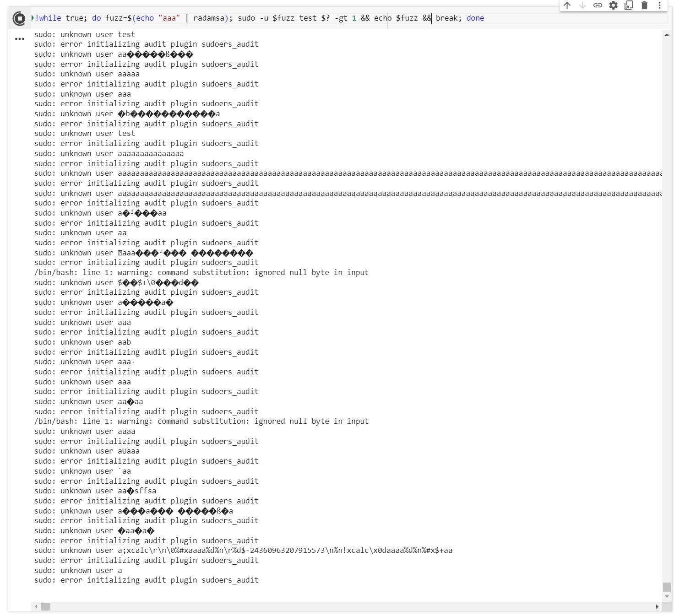Viewport: 674px width, 616px height.
Task: Stop the running cell execution
Action: tap(19, 18)
